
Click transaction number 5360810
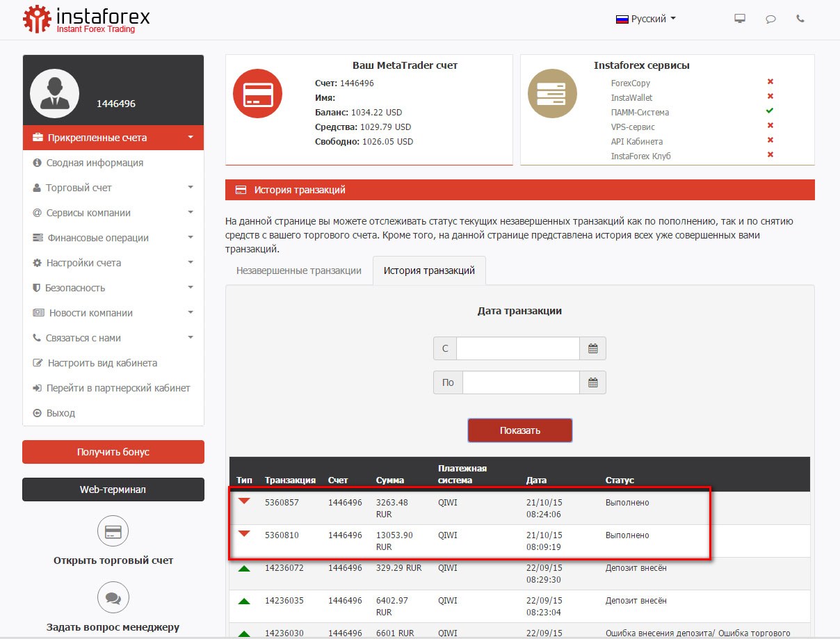[x=282, y=535]
